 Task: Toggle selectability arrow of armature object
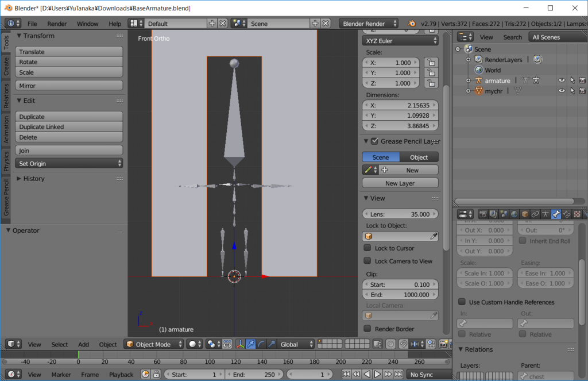(572, 80)
